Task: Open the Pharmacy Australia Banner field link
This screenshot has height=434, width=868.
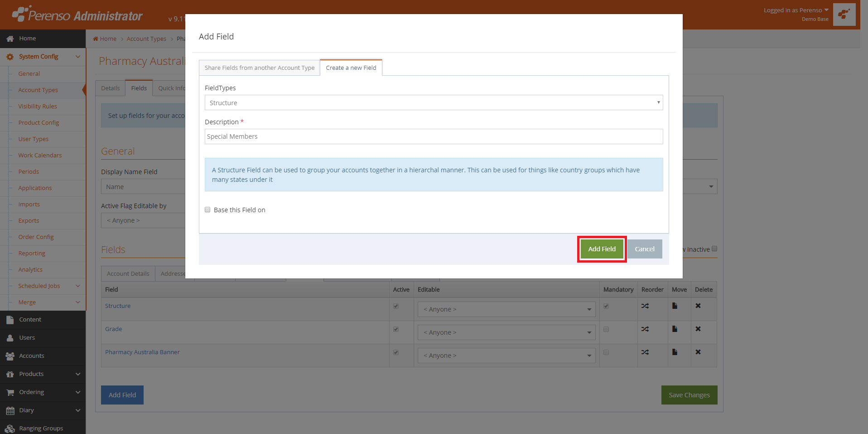Action: [x=142, y=352]
